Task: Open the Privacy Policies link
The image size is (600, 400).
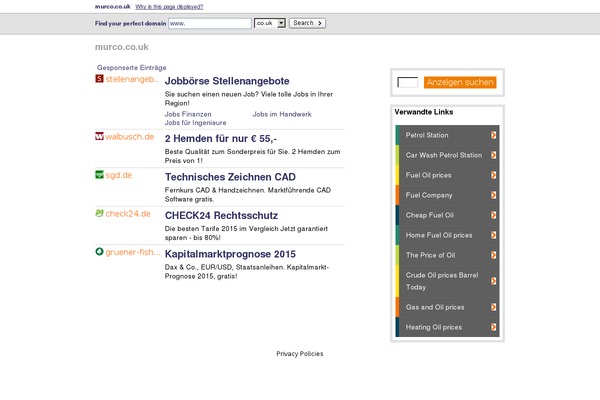Action: coord(300,354)
